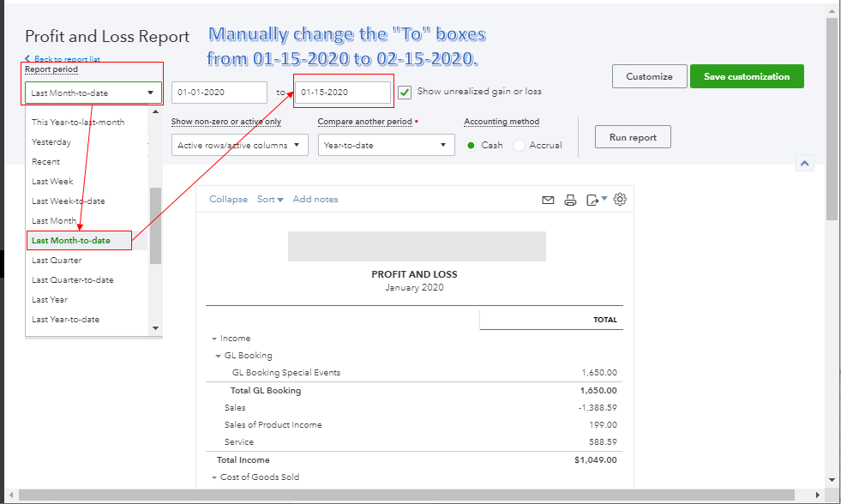The height and width of the screenshot is (504, 841).
Task: Open the Year-to-date compare period dropdown
Action: (386, 146)
